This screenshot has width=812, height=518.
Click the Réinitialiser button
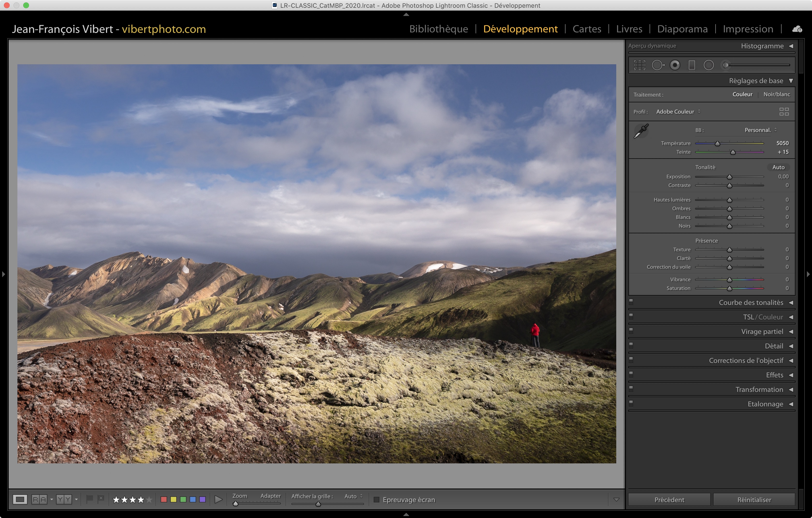[x=754, y=499]
